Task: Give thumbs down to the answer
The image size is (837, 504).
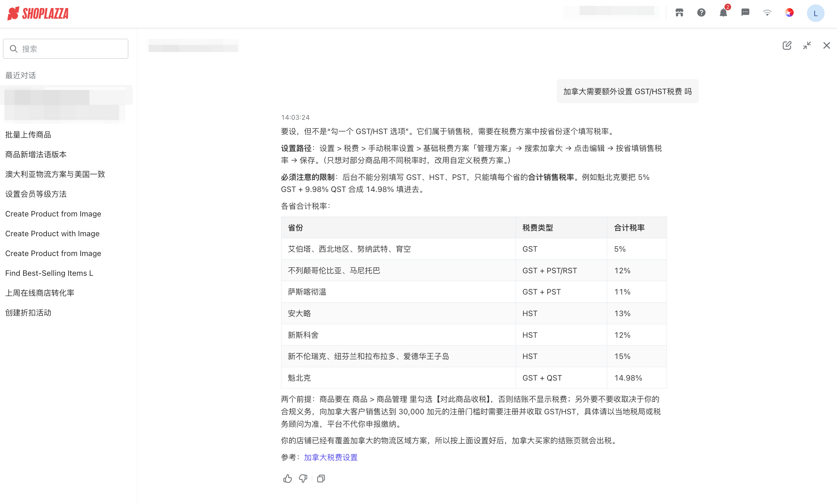Action: [x=303, y=479]
